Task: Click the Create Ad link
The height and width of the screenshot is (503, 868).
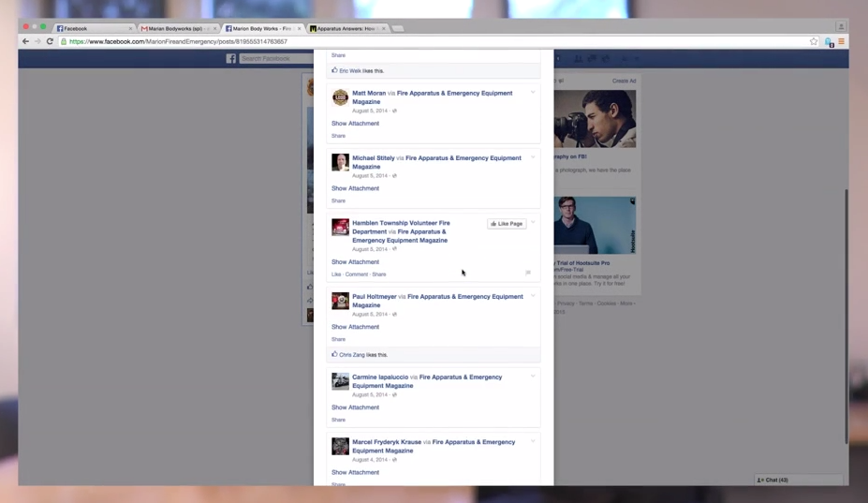Action: pos(624,81)
